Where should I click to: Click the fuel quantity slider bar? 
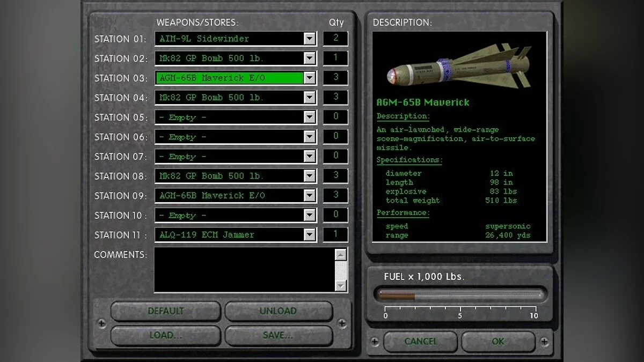[460, 295]
